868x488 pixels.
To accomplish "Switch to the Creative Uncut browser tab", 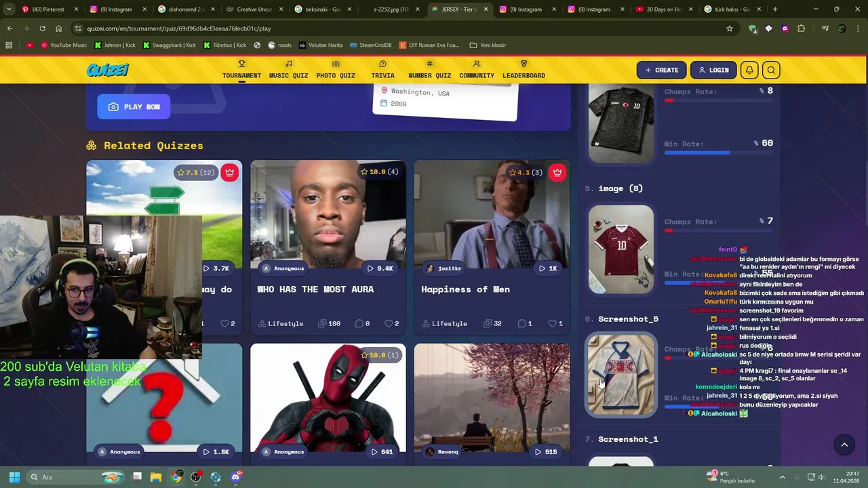I will (255, 9).
